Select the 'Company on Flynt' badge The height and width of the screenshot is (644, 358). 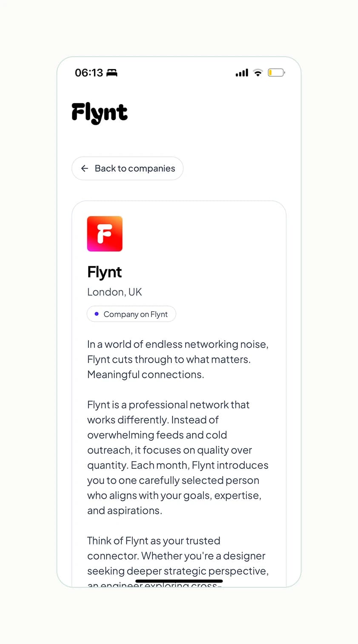click(131, 314)
